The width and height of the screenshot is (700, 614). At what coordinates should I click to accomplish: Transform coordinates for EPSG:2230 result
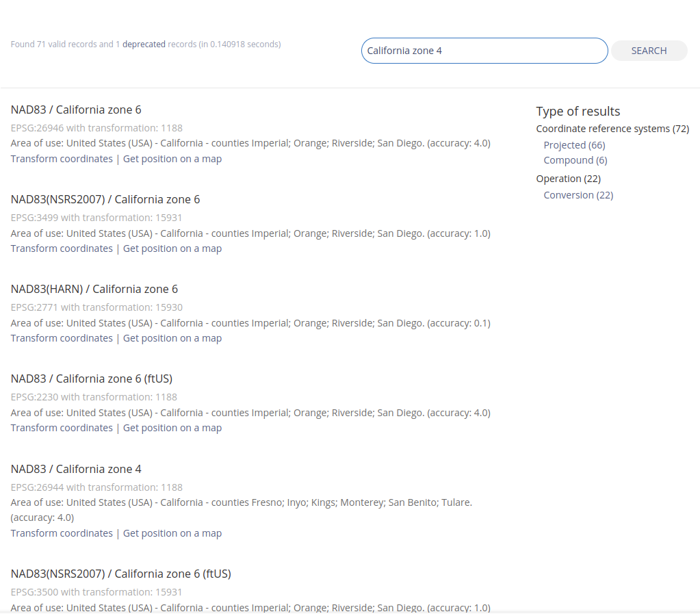tap(62, 428)
